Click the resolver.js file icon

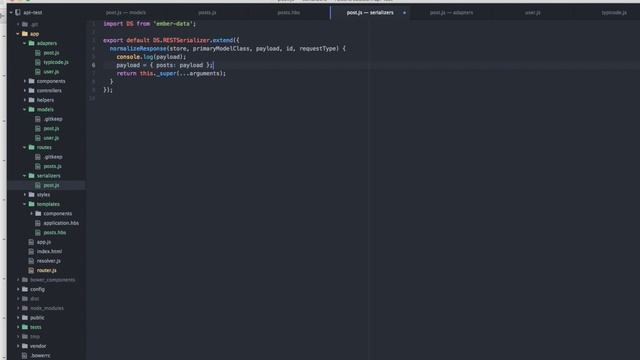31,261
